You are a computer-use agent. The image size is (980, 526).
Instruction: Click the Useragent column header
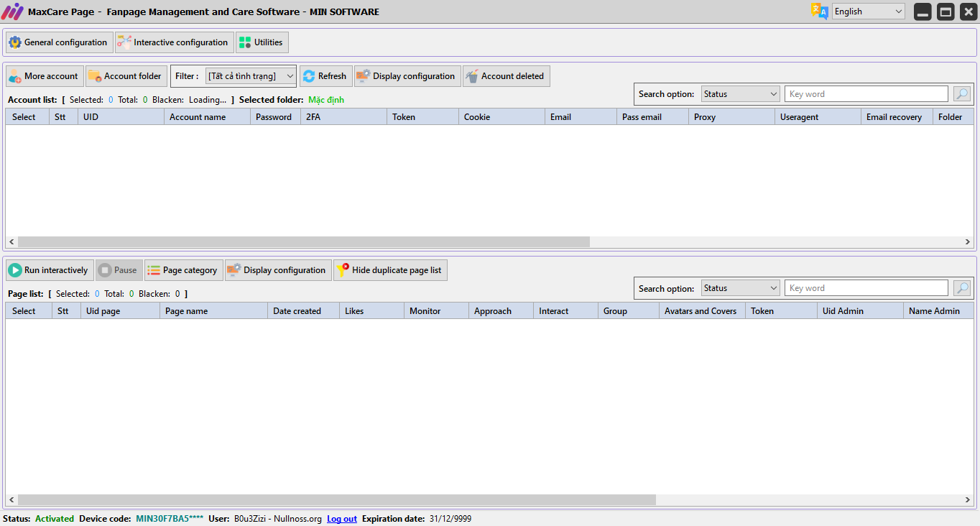[x=818, y=117]
